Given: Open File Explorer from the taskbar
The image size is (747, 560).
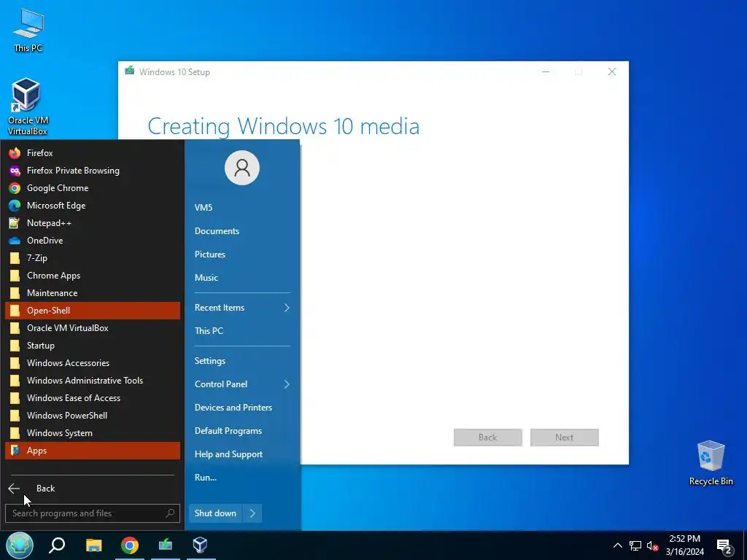Looking at the screenshot, I should [93, 545].
